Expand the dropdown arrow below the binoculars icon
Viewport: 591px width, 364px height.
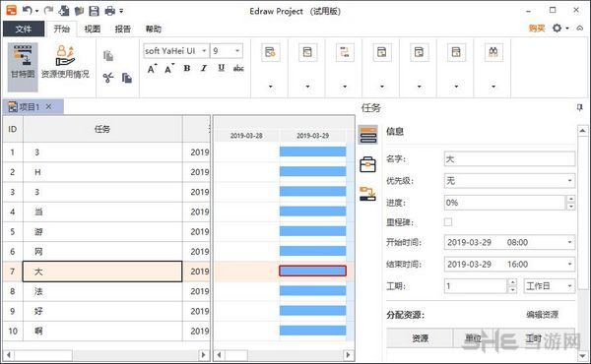pyautogui.click(x=493, y=87)
